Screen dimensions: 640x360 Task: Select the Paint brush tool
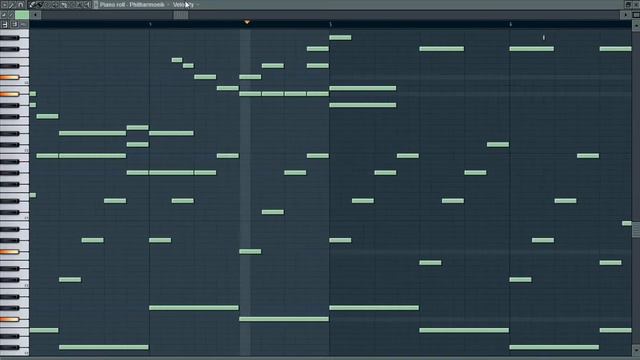(x=40, y=5)
